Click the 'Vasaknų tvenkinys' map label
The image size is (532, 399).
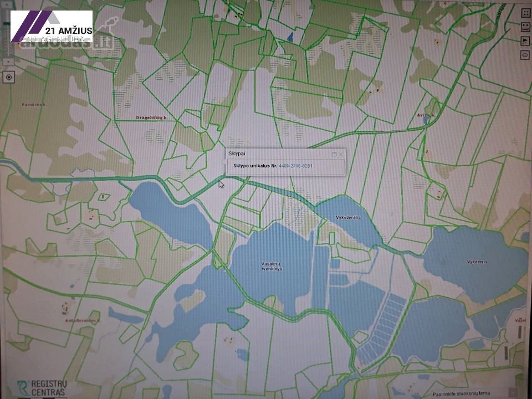click(272, 267)
